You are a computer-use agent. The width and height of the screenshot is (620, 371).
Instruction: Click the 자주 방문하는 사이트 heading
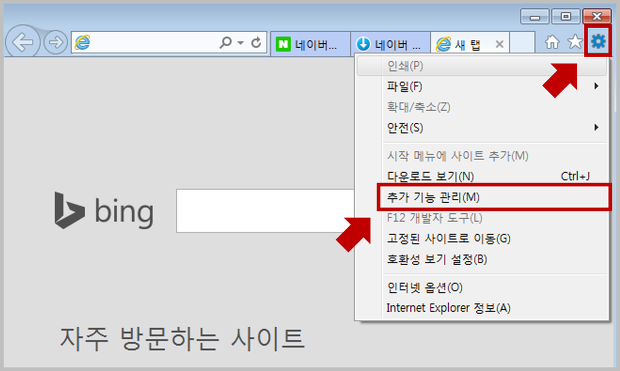[182, 339]
